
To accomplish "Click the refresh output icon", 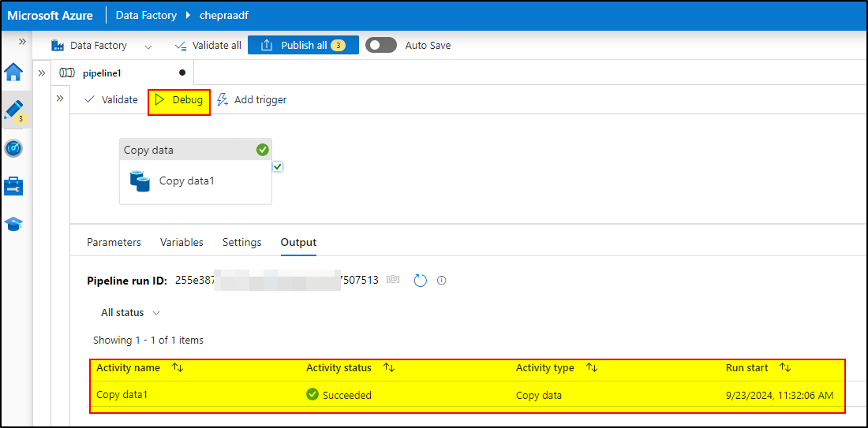I will (x=421, y=281).
